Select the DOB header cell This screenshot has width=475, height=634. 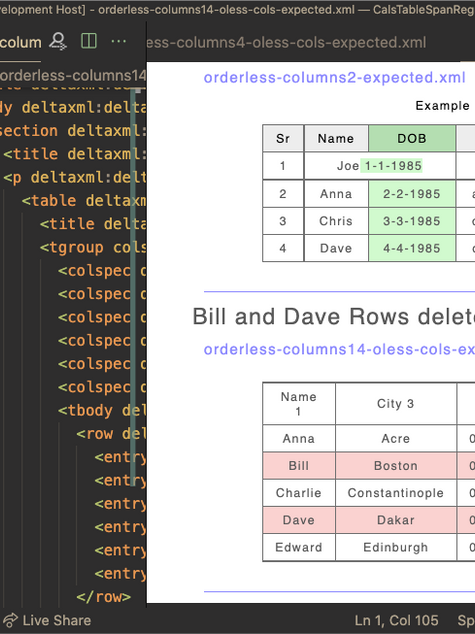(x=412, y=138)
